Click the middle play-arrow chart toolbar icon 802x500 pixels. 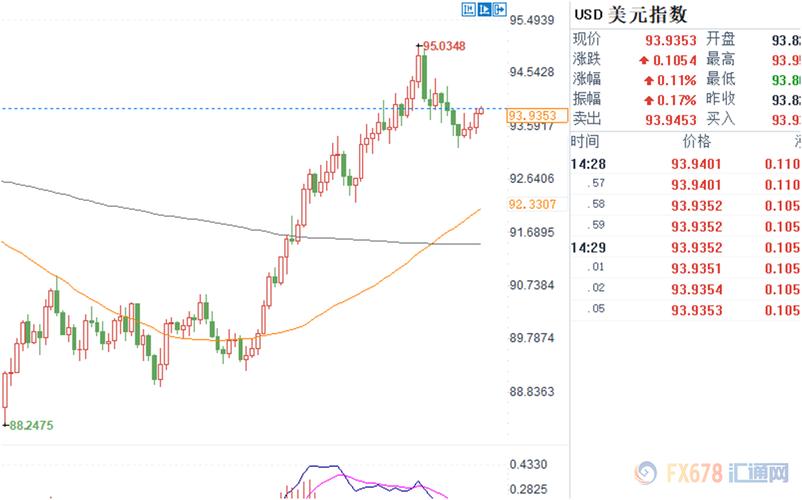point(484,9)
